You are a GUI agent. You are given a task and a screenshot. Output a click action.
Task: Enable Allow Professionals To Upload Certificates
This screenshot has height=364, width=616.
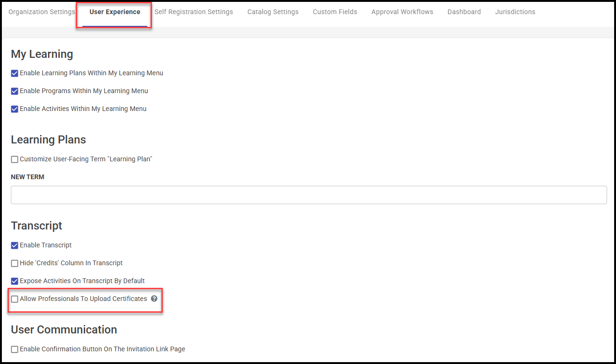(15, 299)
